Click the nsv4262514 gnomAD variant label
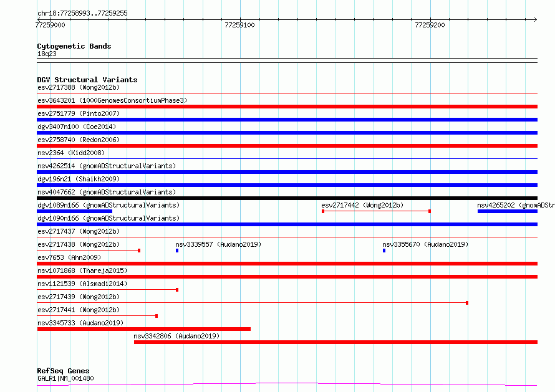 [107, 166]
